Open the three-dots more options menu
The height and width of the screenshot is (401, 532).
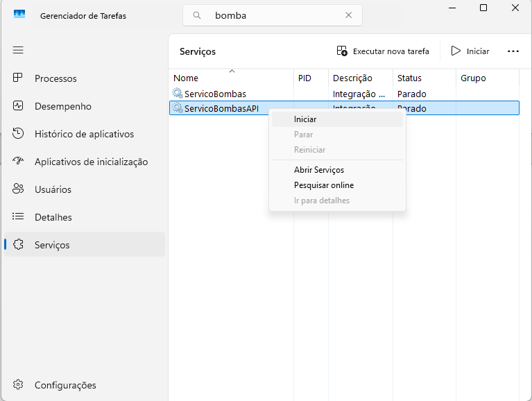pos(513,51)
